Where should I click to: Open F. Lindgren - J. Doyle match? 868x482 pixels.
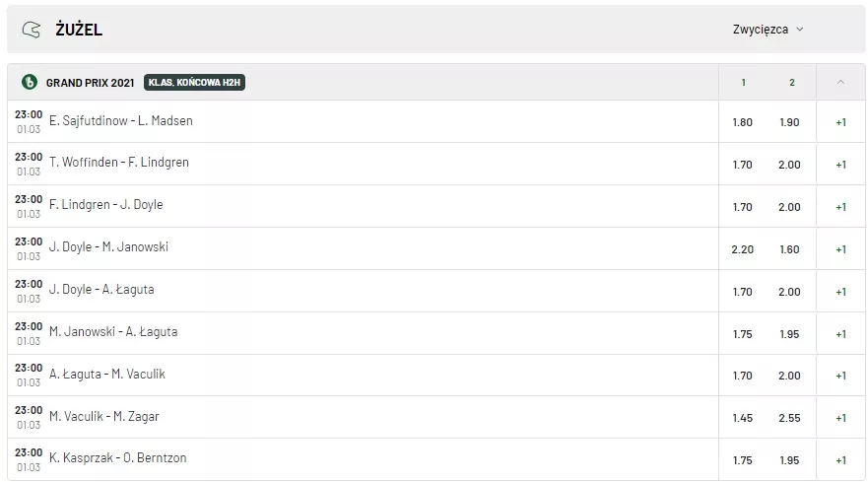click(x=105, y=204)
